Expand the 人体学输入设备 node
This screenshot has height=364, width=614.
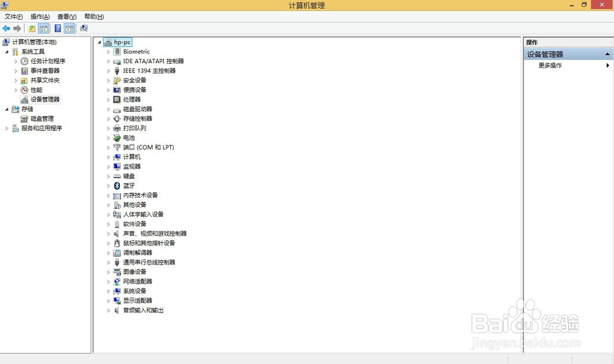[109, 214]
